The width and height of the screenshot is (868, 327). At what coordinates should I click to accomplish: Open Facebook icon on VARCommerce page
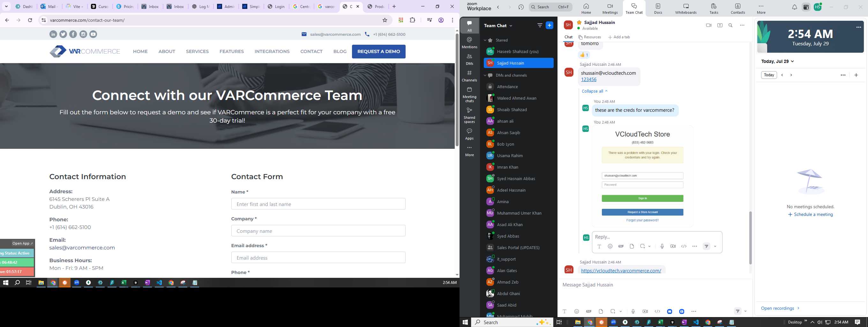[73, 34]
